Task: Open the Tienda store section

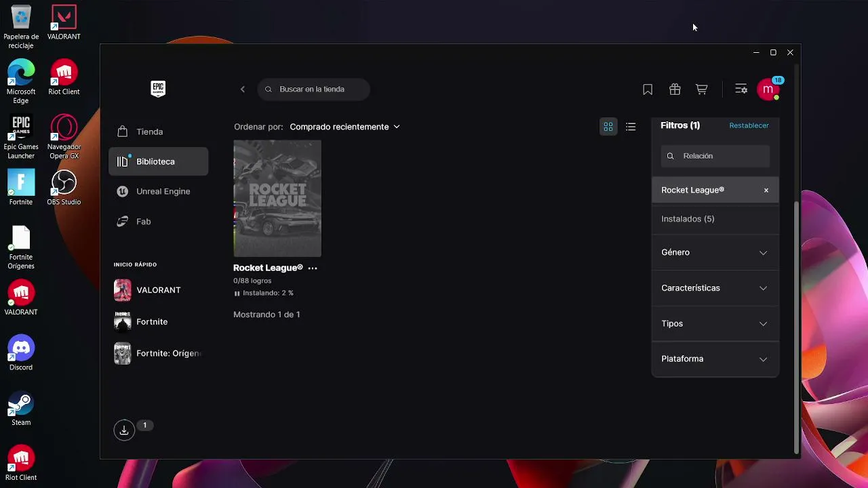Action: point(159,131)
